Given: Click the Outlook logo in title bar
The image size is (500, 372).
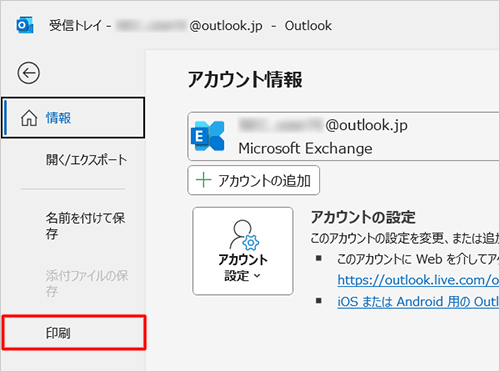Looking at the screenshot, I should 25,25.
